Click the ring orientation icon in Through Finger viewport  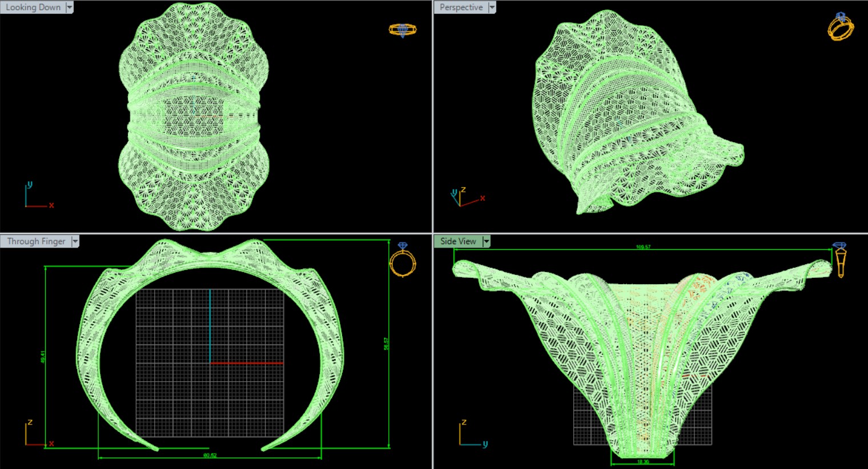coord(403,260)
